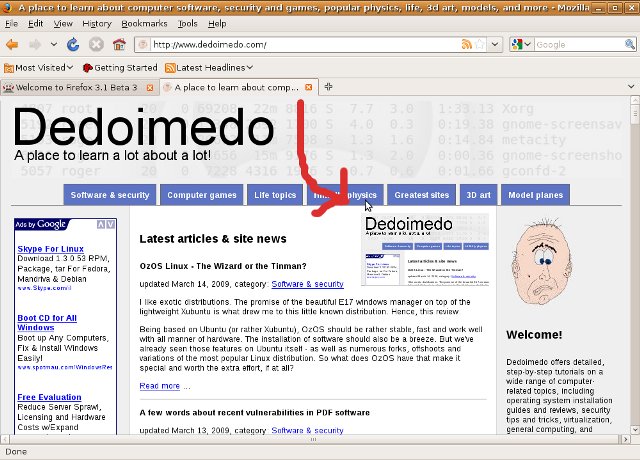
Task: Focus the address bar showing dedoimedo.com
Action: point(304,44)
